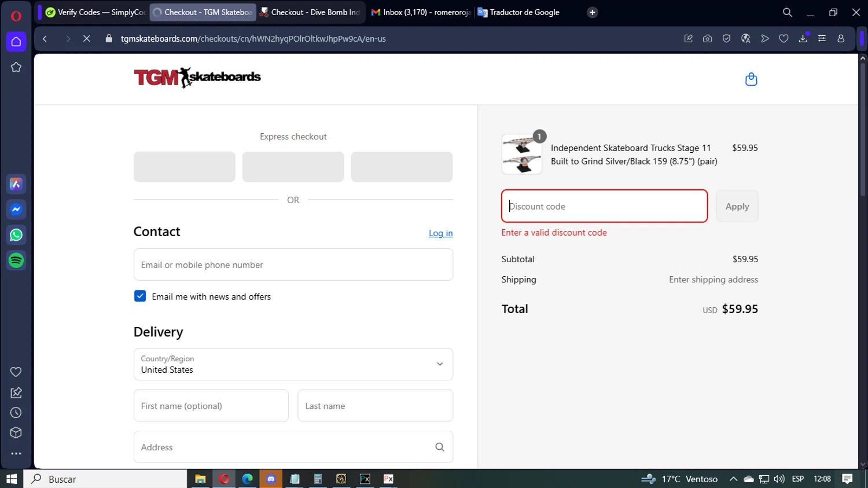Click the shield ad-blocker icon
868x488 pixels.
pyautogui.click(x=726, y=39)
